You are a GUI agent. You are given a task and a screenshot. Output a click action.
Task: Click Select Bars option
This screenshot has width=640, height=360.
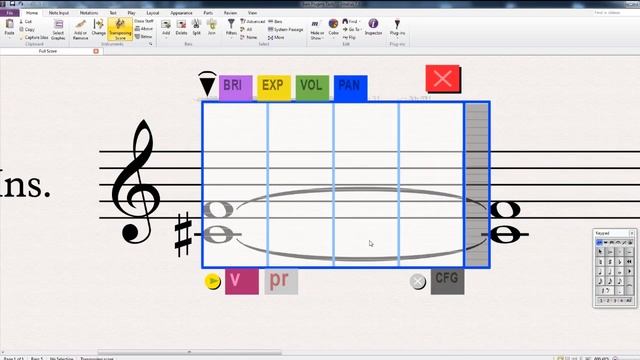tap(275, 21)
